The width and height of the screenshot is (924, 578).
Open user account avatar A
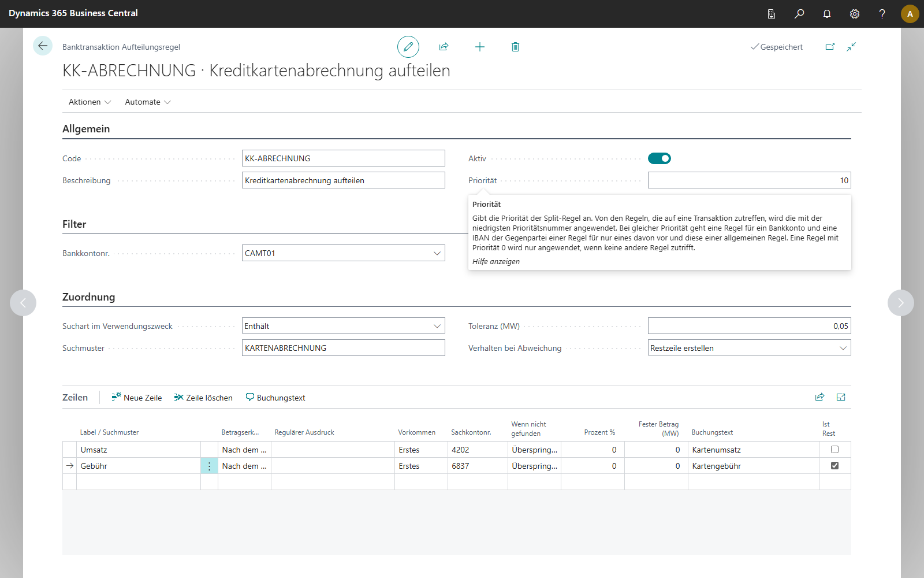910,14
